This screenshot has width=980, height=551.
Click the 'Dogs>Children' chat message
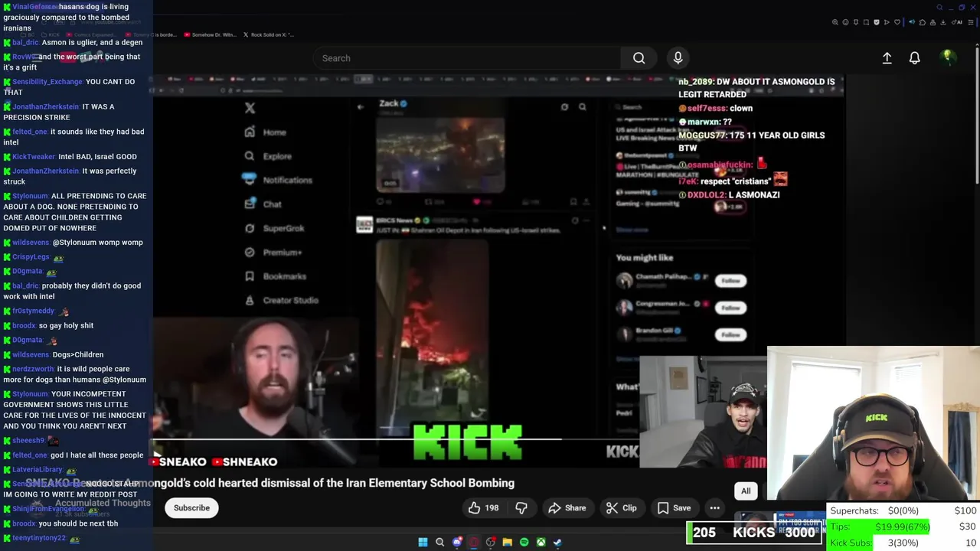tap(77, 354)
